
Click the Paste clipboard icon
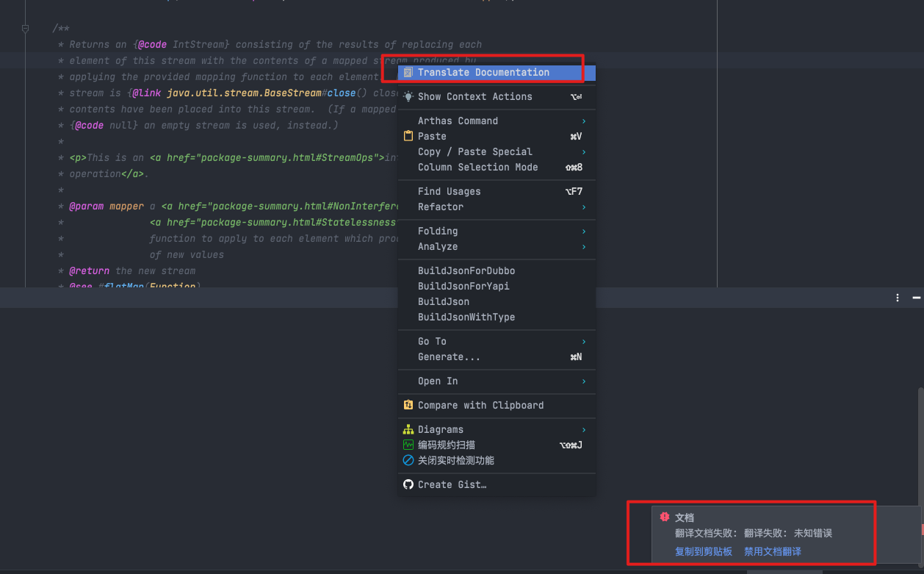click(x=408, y=135)
